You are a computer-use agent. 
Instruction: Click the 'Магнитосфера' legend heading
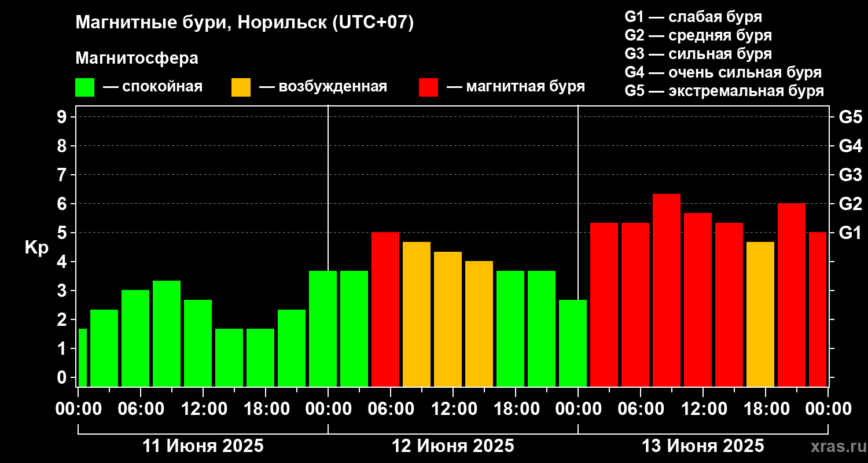coord(137,58)
